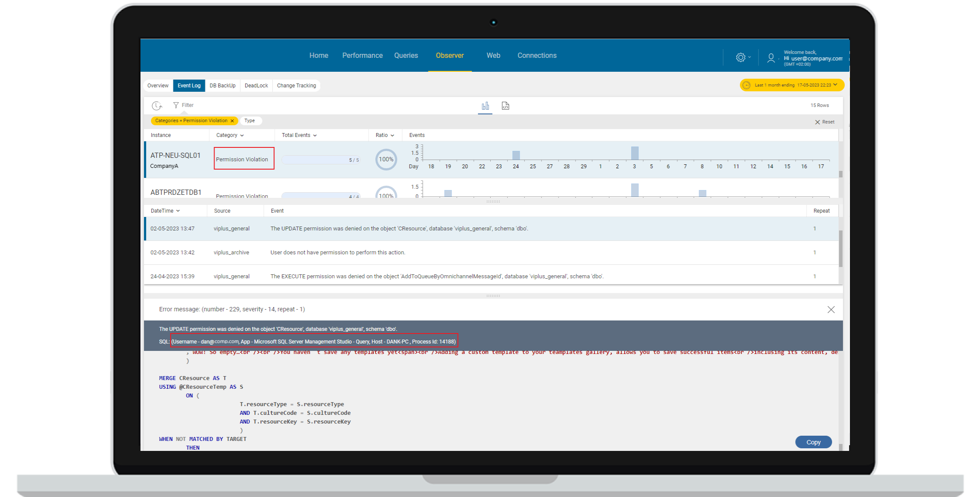Sort by the Total Events column
The width and height of the screenshot is (980, 497).
[299, 135]
